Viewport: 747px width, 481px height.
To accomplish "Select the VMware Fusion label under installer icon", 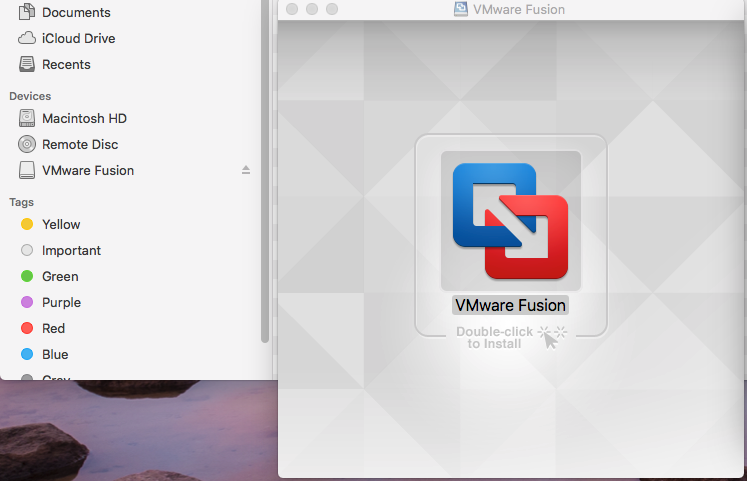I will [510, 305].
